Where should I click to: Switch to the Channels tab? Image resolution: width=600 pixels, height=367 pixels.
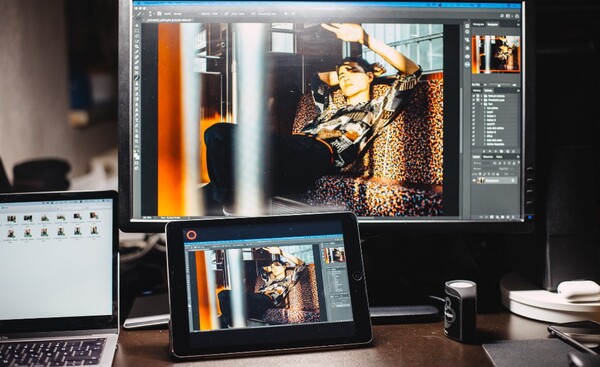coord(488,157)
